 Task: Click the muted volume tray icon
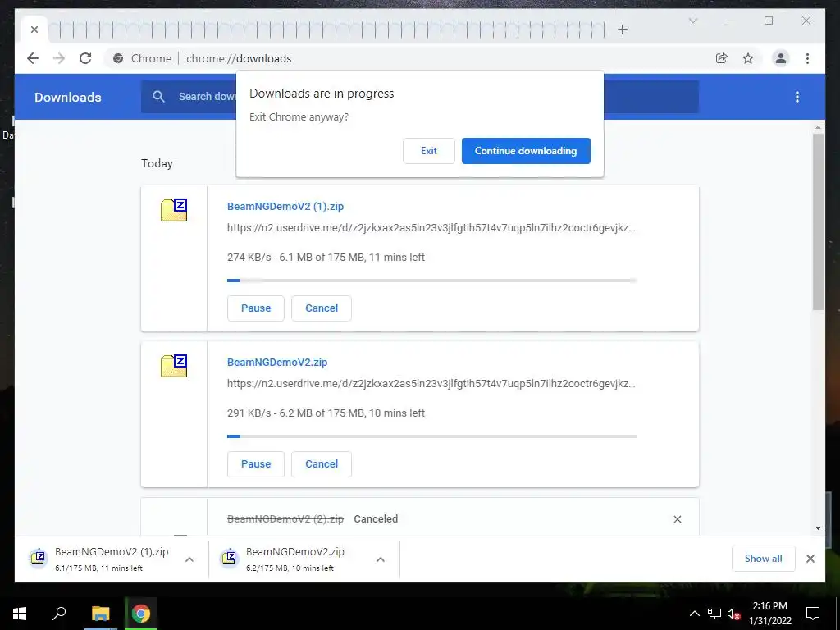tap(733, 614)
